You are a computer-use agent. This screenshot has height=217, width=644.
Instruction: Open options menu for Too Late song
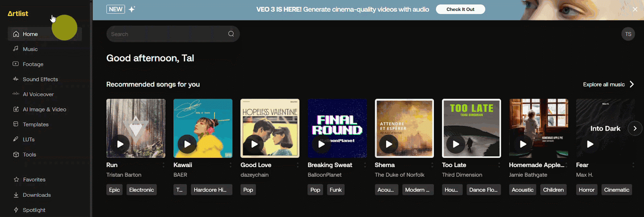499,165
